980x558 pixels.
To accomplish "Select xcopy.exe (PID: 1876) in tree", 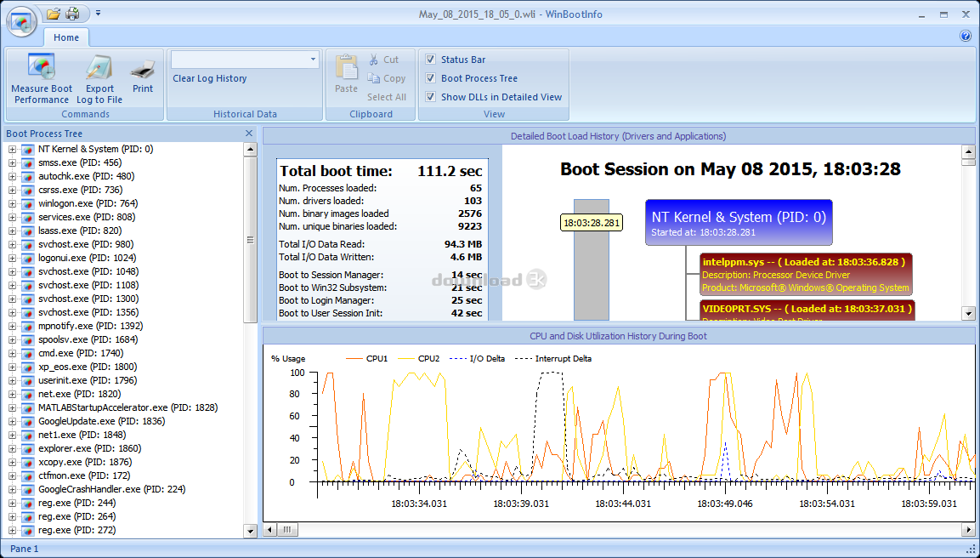I will point(85,462).
